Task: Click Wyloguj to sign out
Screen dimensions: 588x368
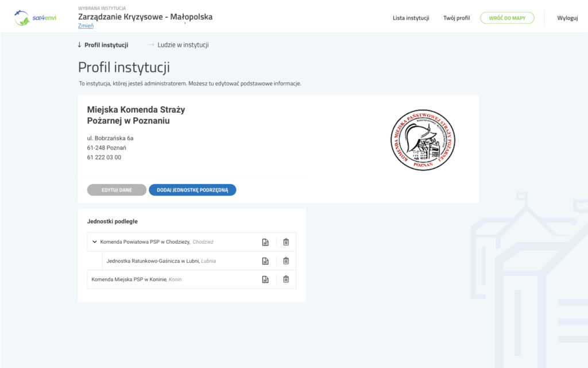Action: 567,18
